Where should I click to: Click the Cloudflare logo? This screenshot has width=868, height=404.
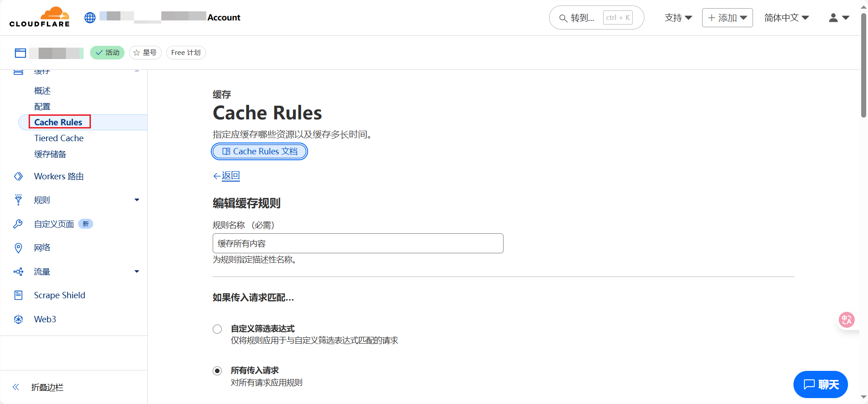[x=40, y=17]
